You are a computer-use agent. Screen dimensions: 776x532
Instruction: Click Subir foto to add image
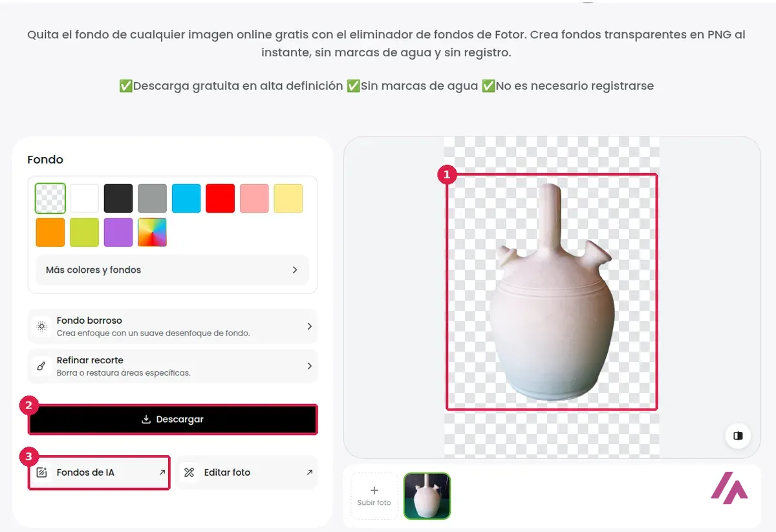[374, 496]
